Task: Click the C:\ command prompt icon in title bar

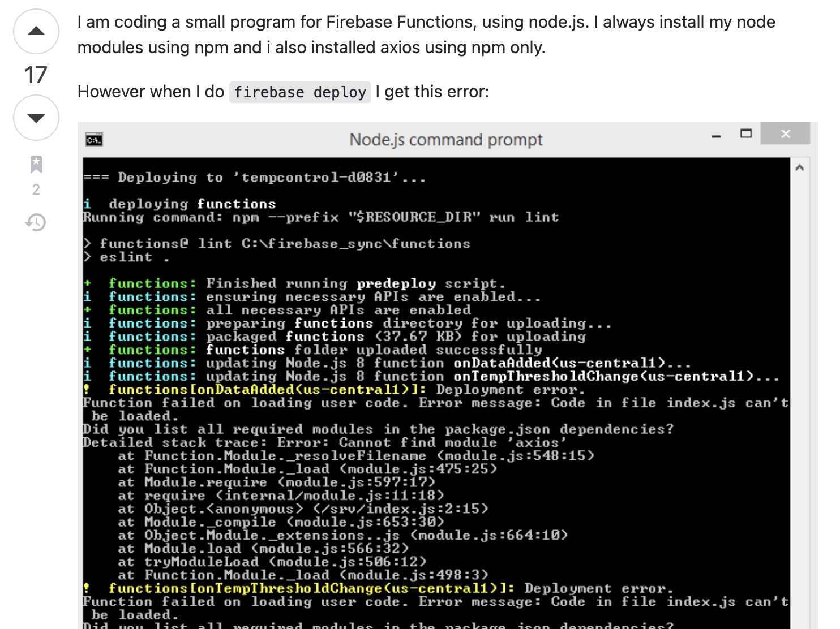Action: tap(93, 139)
